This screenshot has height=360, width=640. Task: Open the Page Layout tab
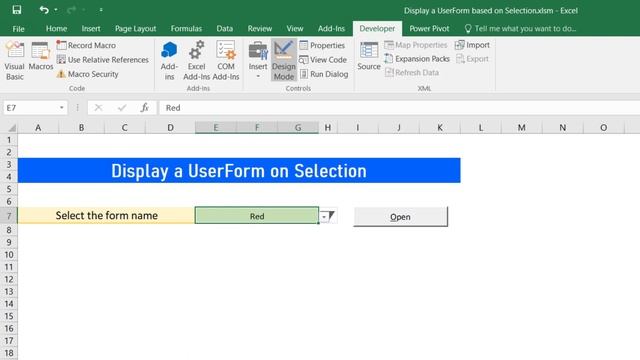tap(136, 29)
